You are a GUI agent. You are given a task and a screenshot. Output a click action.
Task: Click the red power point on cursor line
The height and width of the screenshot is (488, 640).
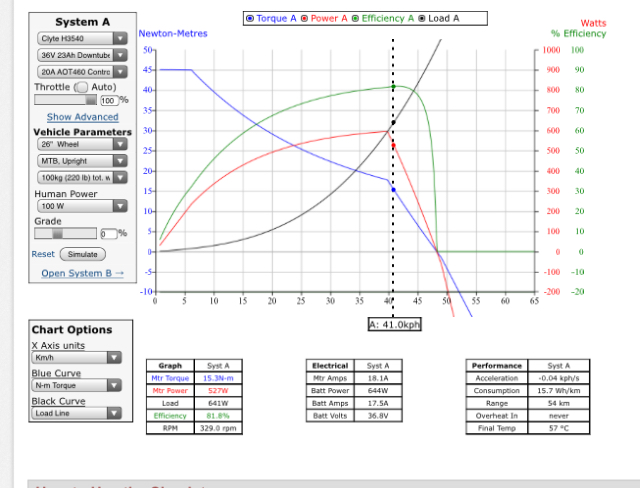[393, 146]
